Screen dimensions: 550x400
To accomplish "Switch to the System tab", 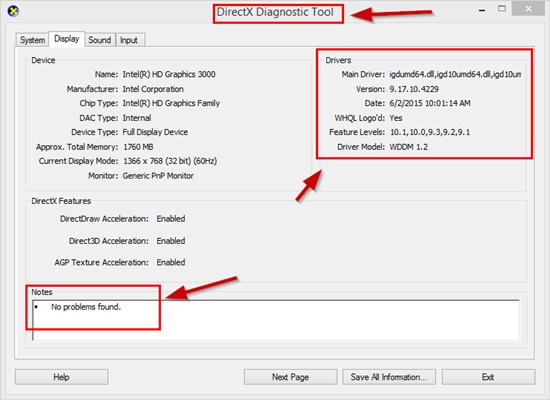I will [x=32, y=40].
